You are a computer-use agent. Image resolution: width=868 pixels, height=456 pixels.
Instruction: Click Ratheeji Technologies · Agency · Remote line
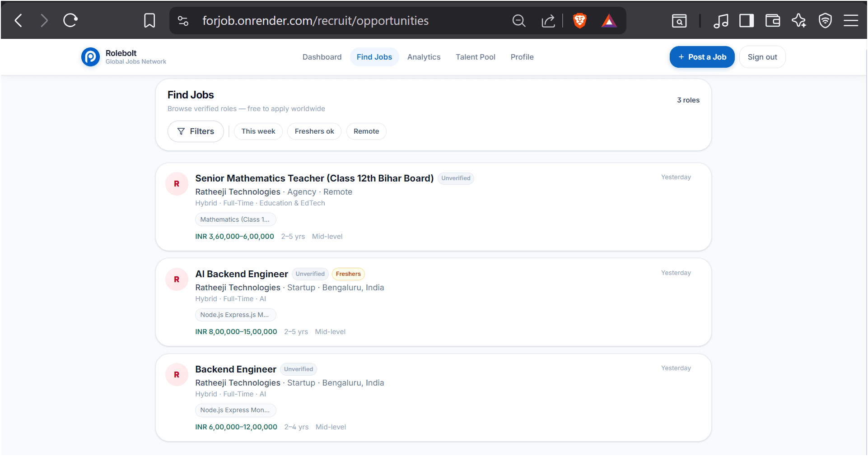pos(274,192)
